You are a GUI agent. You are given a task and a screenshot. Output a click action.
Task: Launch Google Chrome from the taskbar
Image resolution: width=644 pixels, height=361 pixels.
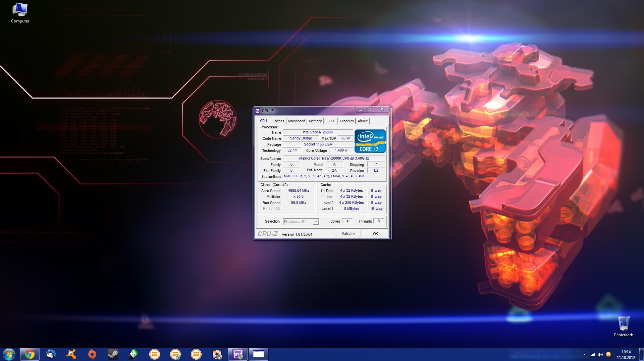pos(30,354)
